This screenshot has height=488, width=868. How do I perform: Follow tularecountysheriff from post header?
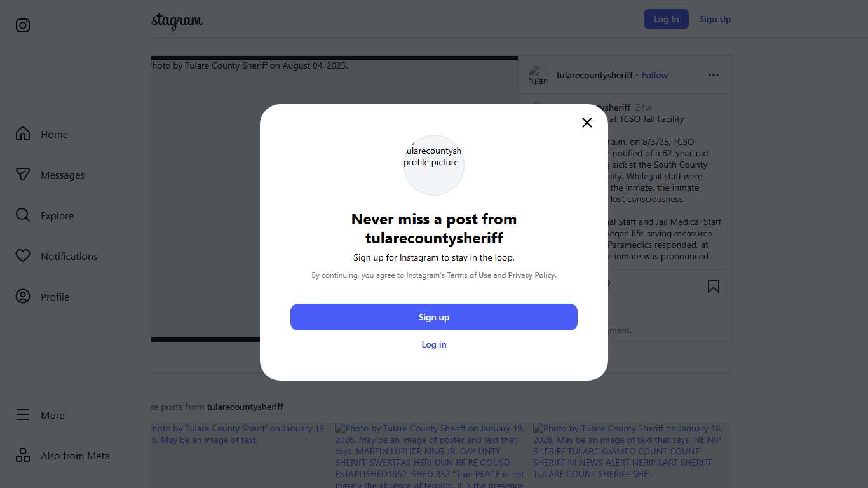click(x=654, y=75)
